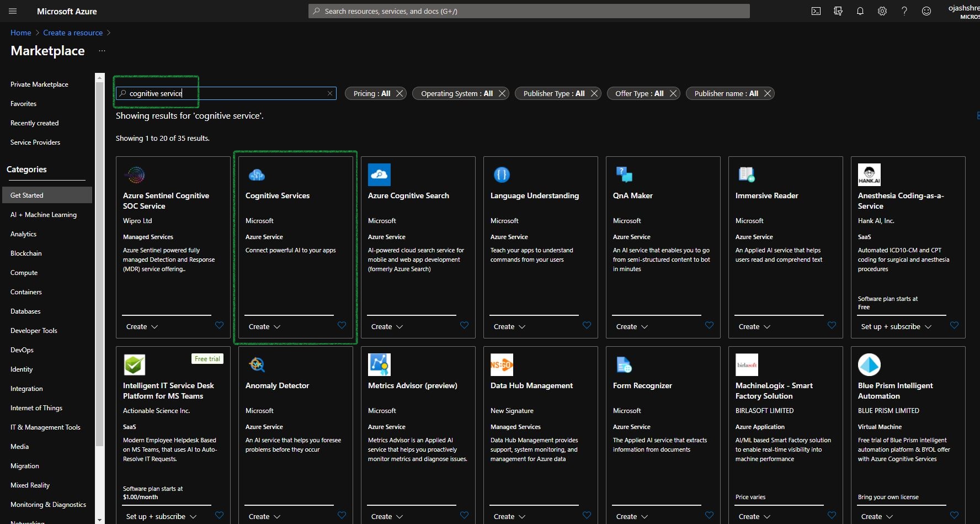Expand the Create dropdown on Cognitive Services
Screen dimensions: 980x524
[264, 326]
